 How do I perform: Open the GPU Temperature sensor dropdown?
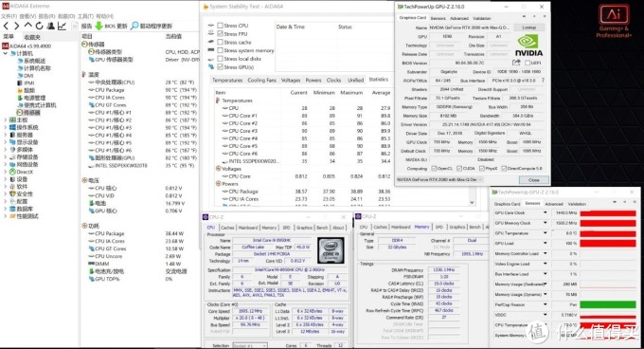[x=545, y=233]
